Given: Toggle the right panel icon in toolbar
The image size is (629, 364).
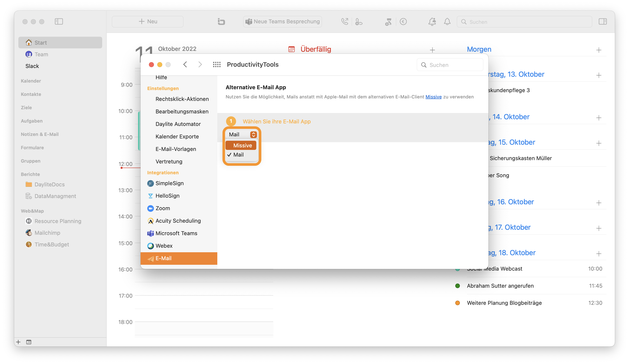Looking at the screenshot, I should point(603,21).
